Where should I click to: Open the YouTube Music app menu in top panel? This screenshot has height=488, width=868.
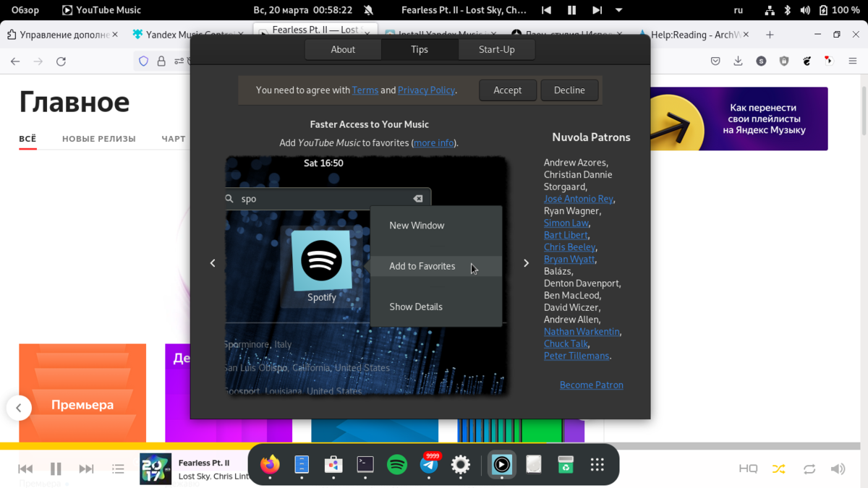[x=101, y=10]
